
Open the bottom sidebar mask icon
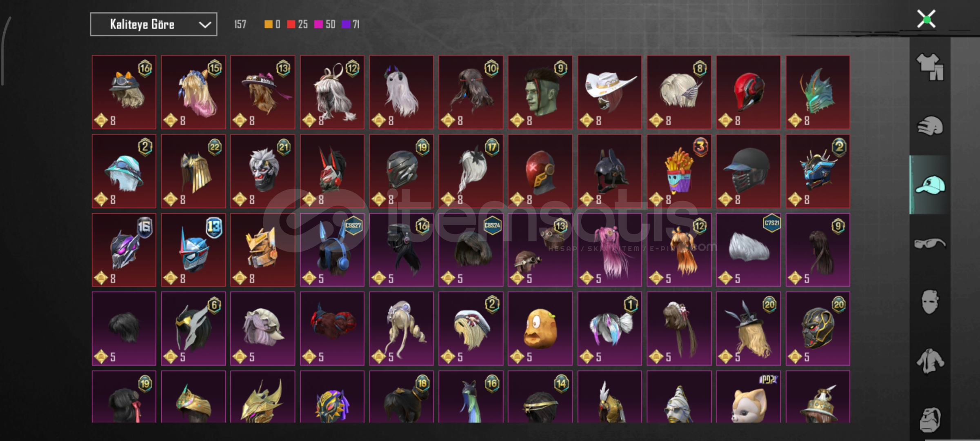930,419
